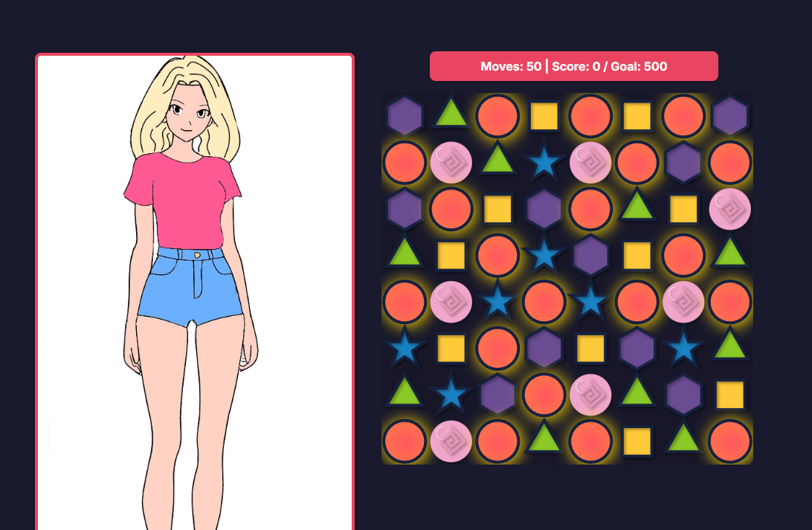This screenshot has width=812, height=530.
Task: Pick the yellow square in the bottom row
Action: point(637,442)
